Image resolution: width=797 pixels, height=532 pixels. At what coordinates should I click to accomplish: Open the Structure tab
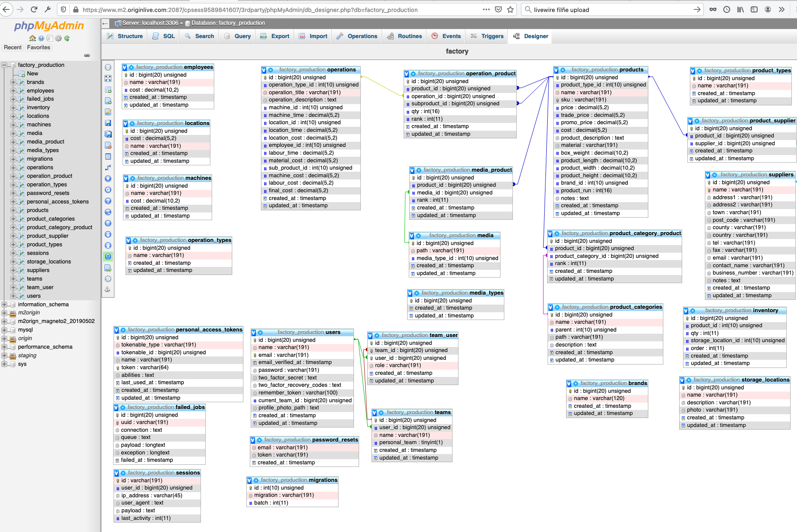tap(125, 36)
